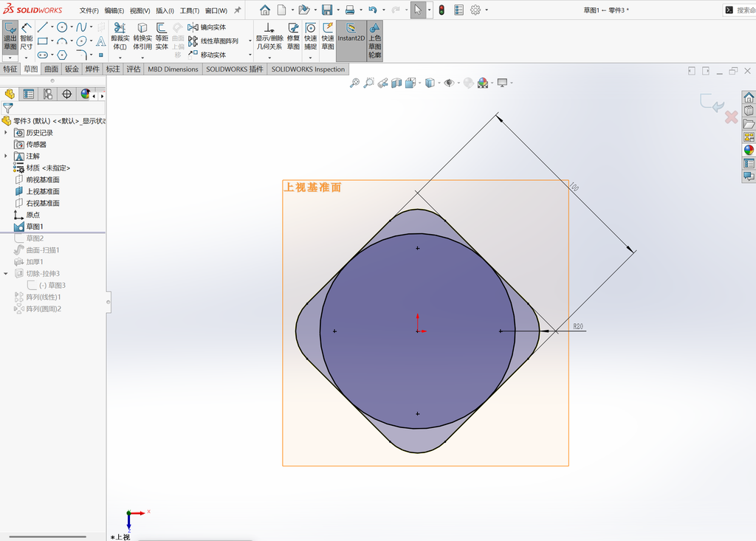Open the 编辑(E) menu
The image size is (756, 541).
coord(114,10)
